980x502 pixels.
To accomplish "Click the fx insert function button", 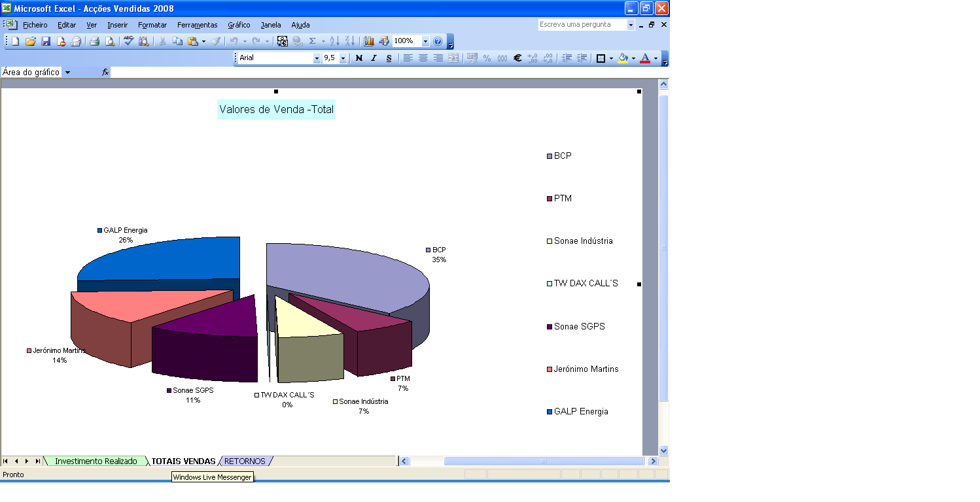I will pos(105,73).
